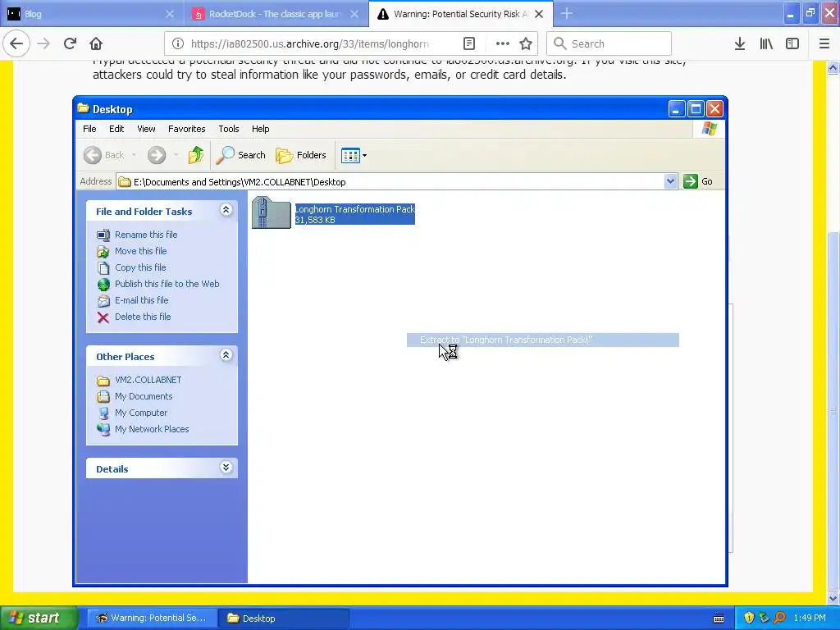
Task: Open the Back history dropdown arrow
Action: (x=134, y=155)
